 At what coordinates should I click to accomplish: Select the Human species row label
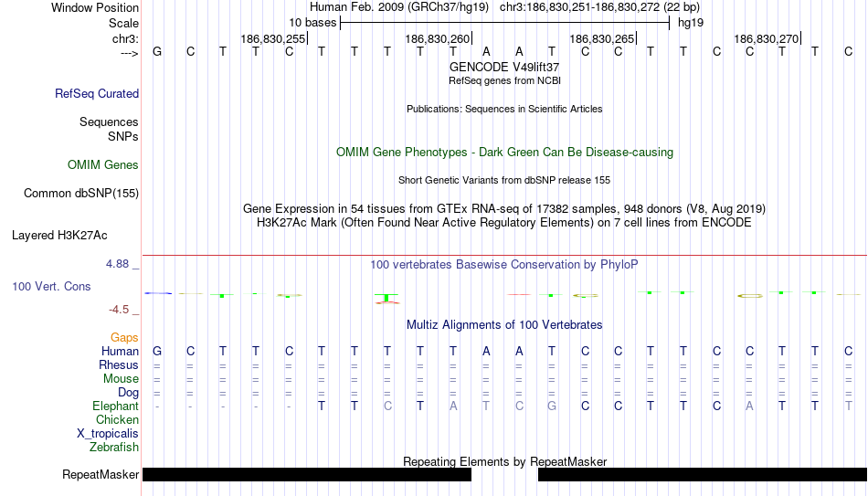click(x=120, y=352)
